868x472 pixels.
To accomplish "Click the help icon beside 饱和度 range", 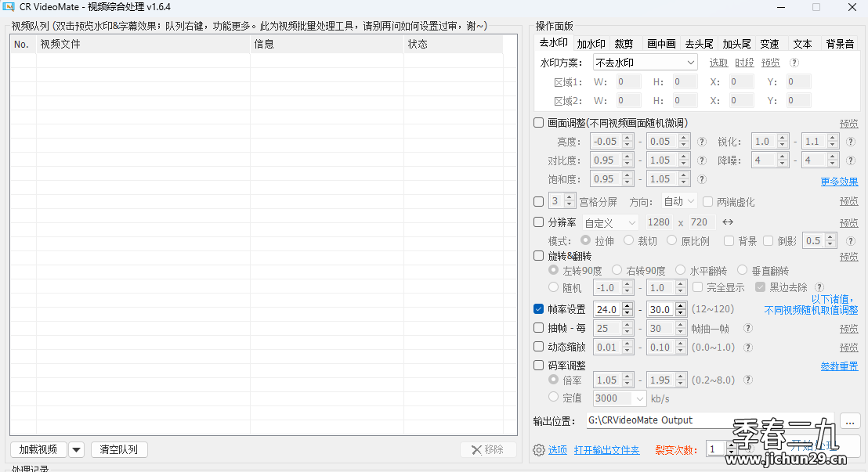I will coord(701,179).
